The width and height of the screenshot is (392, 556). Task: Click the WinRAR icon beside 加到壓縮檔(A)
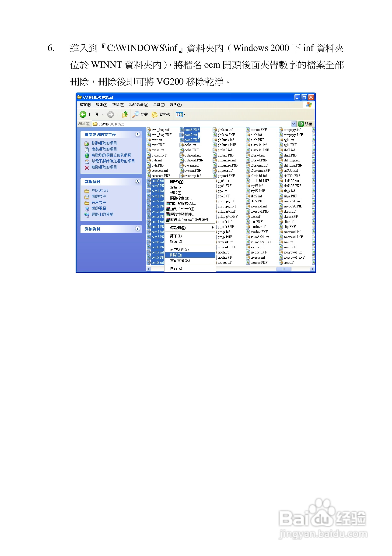tap(167, 203)
